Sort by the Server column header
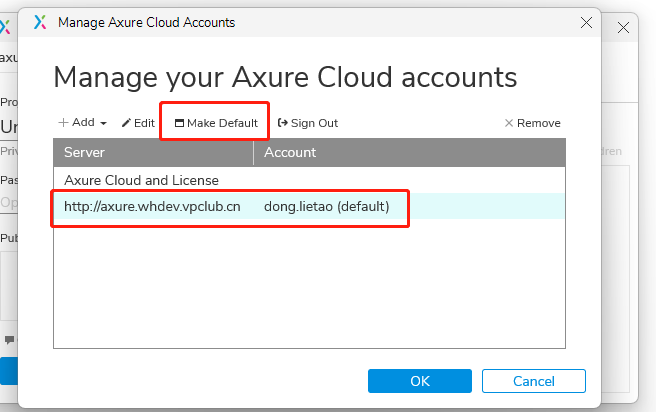656x412 pixels. [x=154, y=152]
